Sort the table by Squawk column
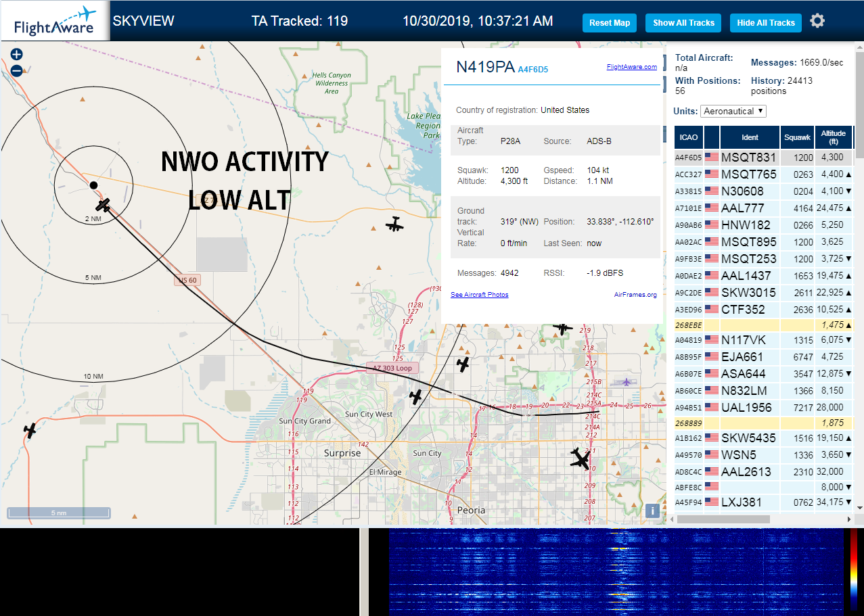The width and height of the screenshot is (864, 616). 797,137
